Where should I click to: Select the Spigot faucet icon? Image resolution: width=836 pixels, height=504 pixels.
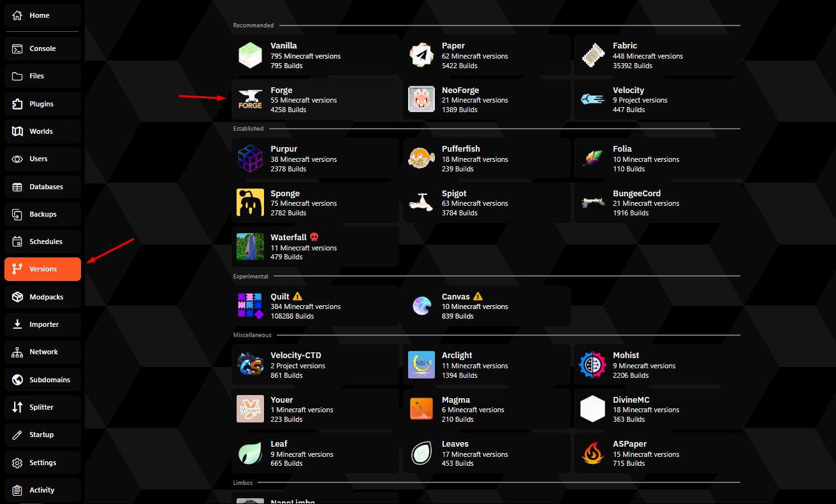point(422,203)
